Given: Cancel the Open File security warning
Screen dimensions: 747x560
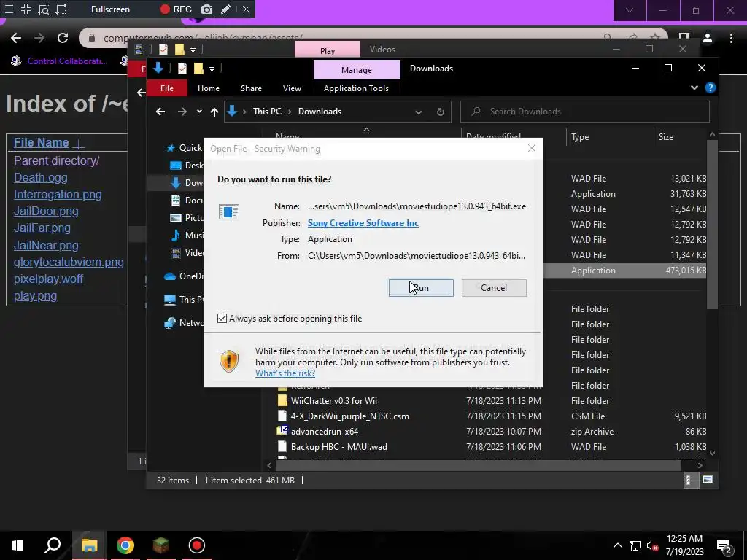Looking at the screenshot, I should point(494,287).
